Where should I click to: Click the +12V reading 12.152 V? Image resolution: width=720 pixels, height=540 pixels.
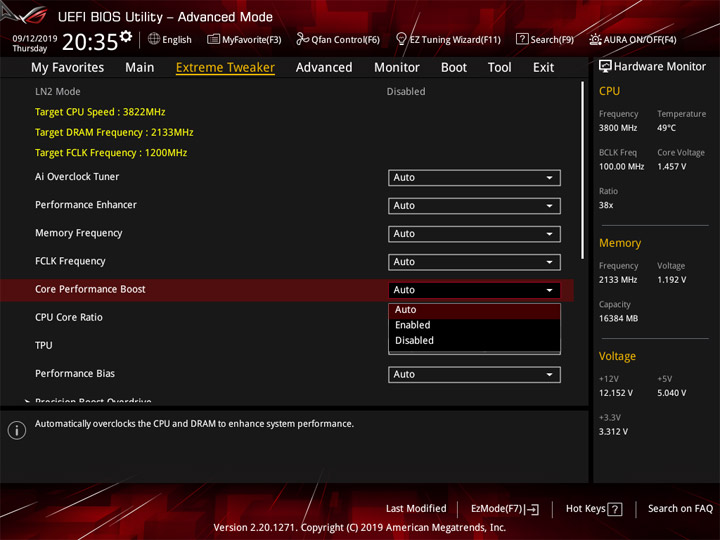[615, 394]
